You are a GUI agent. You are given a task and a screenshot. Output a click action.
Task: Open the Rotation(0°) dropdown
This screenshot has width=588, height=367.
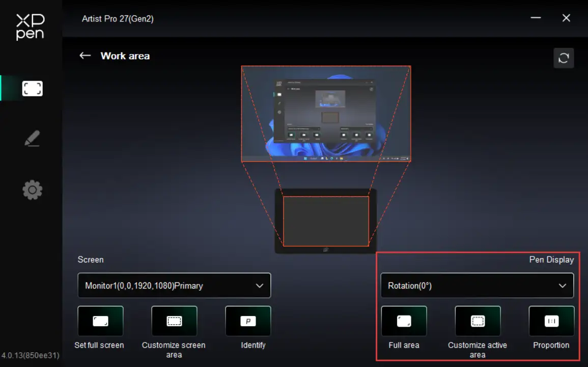(477, 285)
